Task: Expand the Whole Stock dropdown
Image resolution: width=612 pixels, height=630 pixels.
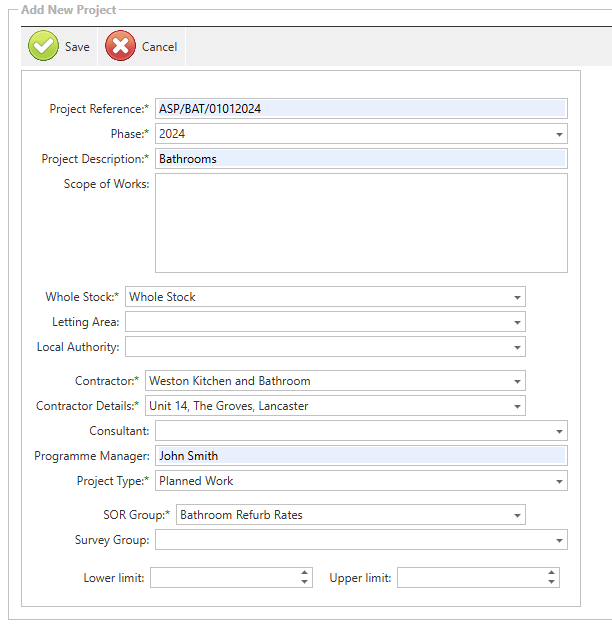Action: point(517,297)
